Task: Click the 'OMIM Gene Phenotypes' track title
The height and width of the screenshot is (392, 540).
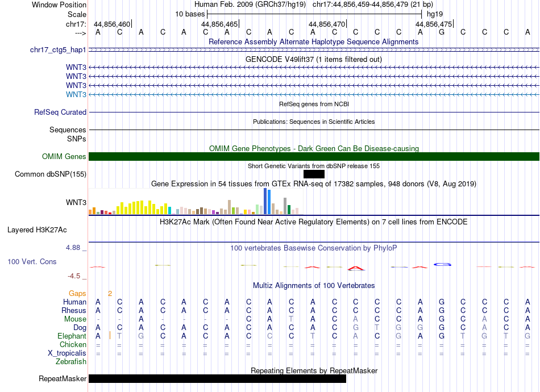Action: [x=314, y=148]
